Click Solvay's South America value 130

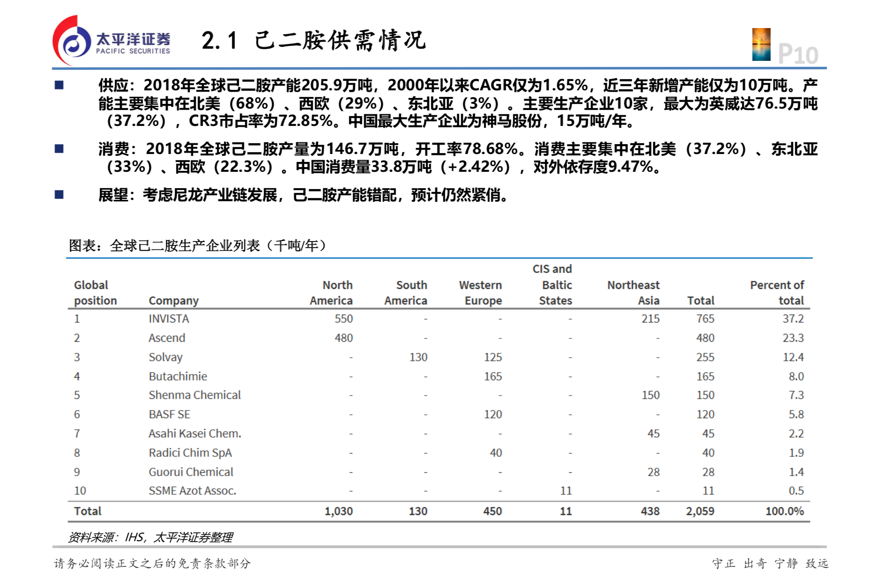click(418, 357)
